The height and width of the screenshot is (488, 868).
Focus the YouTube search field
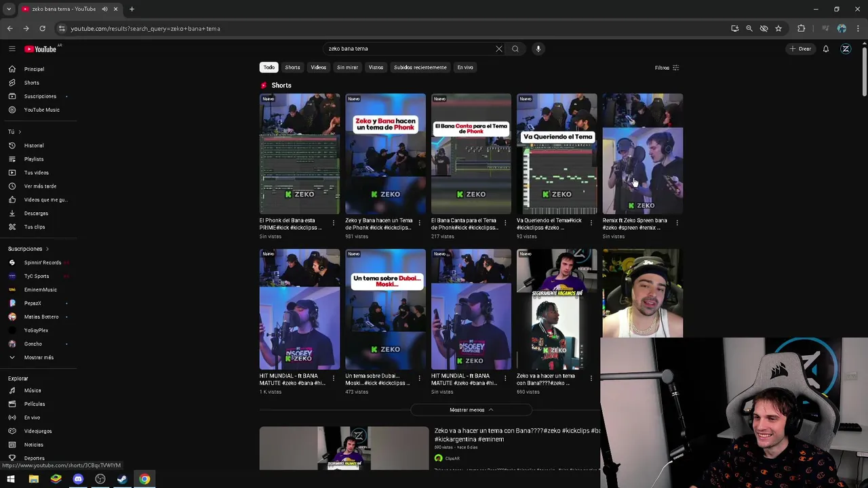tap(410, 49)
